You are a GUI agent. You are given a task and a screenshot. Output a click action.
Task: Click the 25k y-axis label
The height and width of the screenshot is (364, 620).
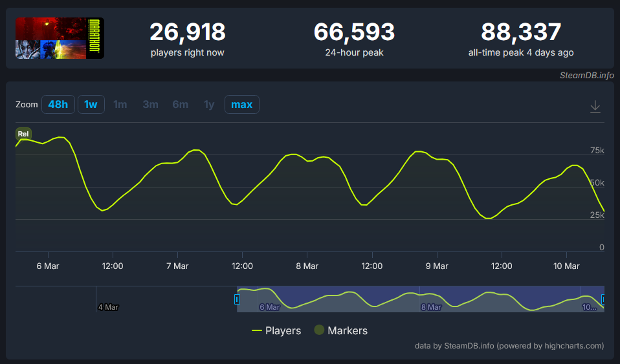[x=597, y=215]
